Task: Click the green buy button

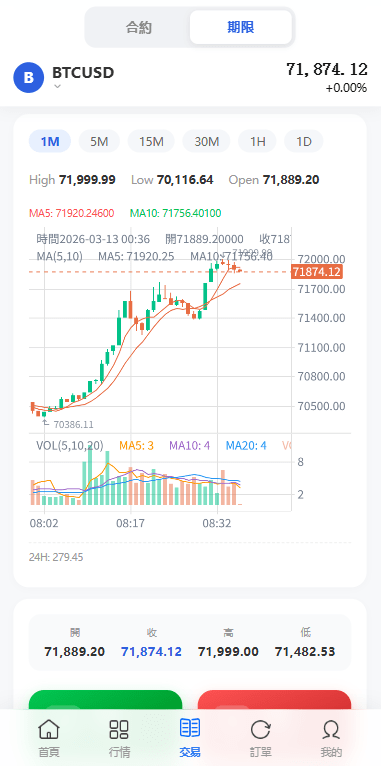Action: 106,700
